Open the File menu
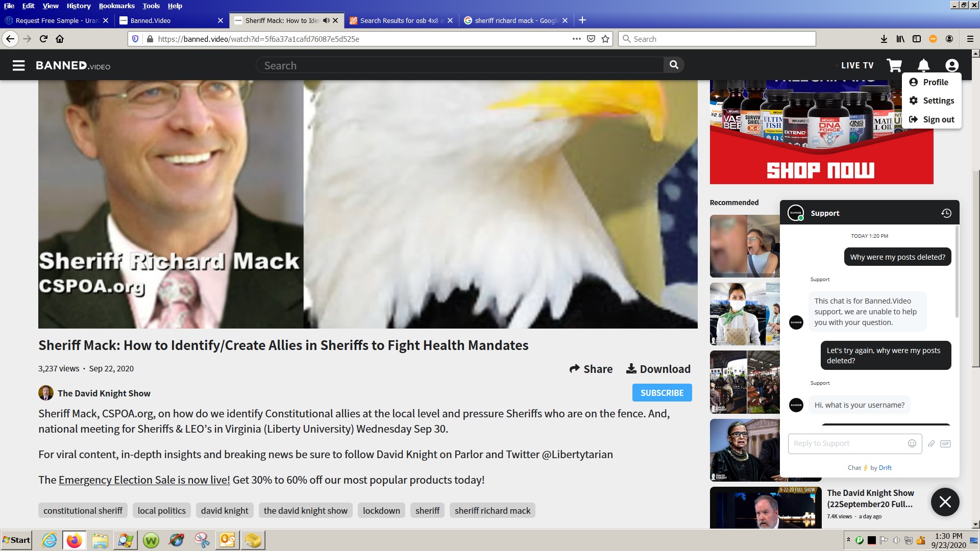980x551 pixels. tap(9, 6)
